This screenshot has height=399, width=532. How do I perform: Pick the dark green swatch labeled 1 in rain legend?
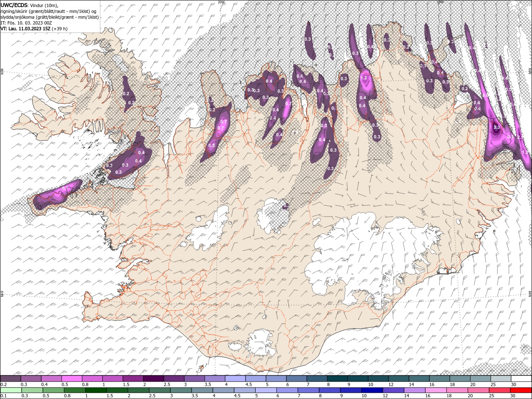click(x=96, y=390)
